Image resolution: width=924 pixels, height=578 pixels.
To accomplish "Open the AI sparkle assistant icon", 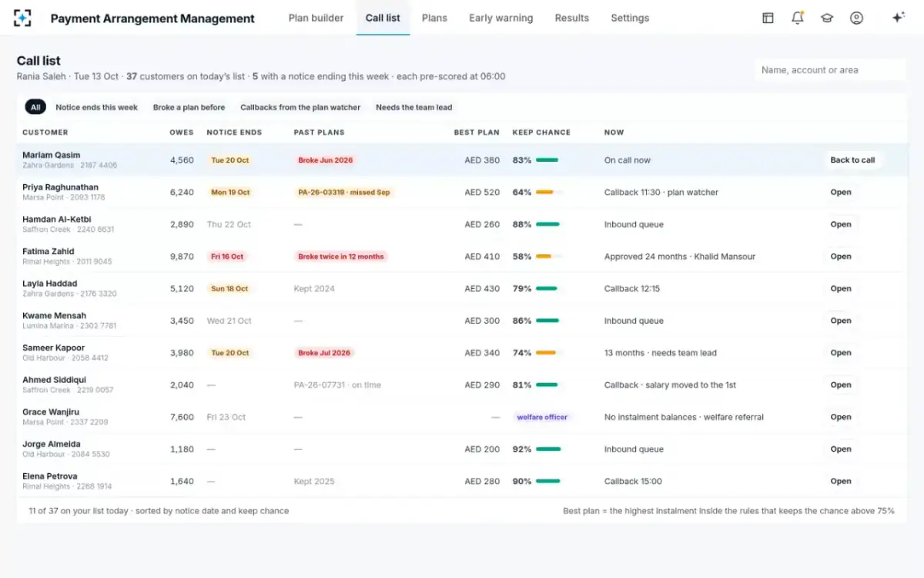I will click(898, 18).
